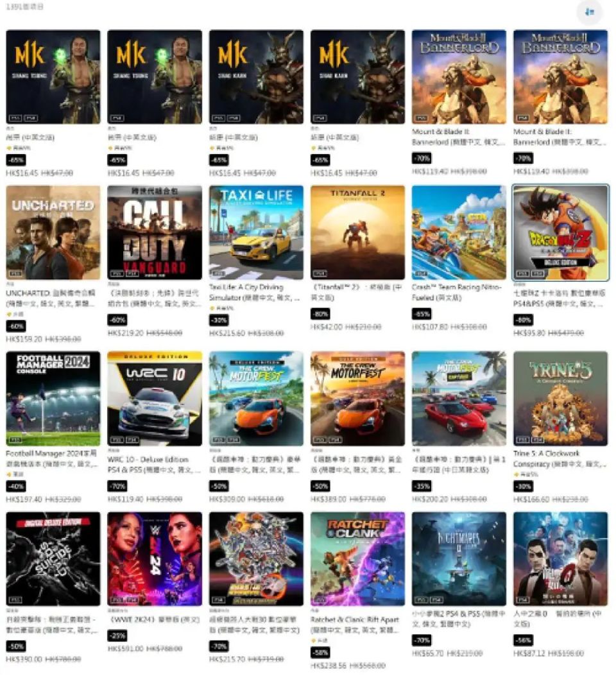Click the WWE 2K24 cover art

(155, 559)
